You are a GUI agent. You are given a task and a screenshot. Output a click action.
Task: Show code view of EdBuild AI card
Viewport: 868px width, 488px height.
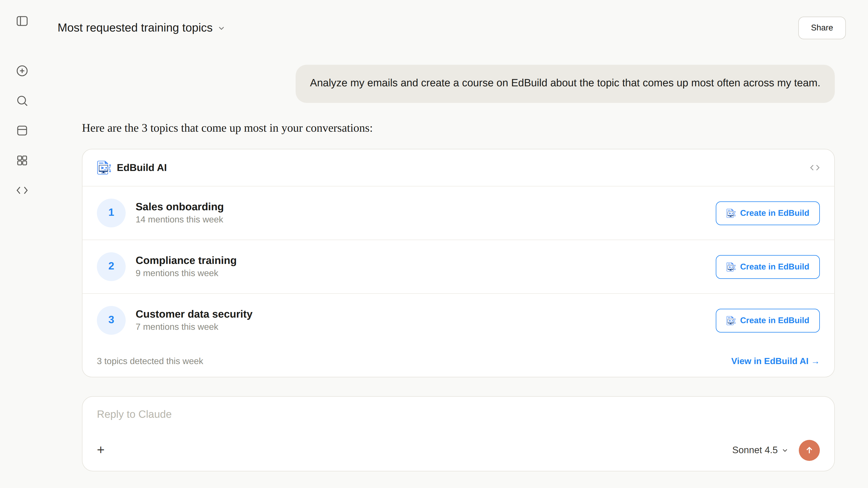[x=815, y=168]
